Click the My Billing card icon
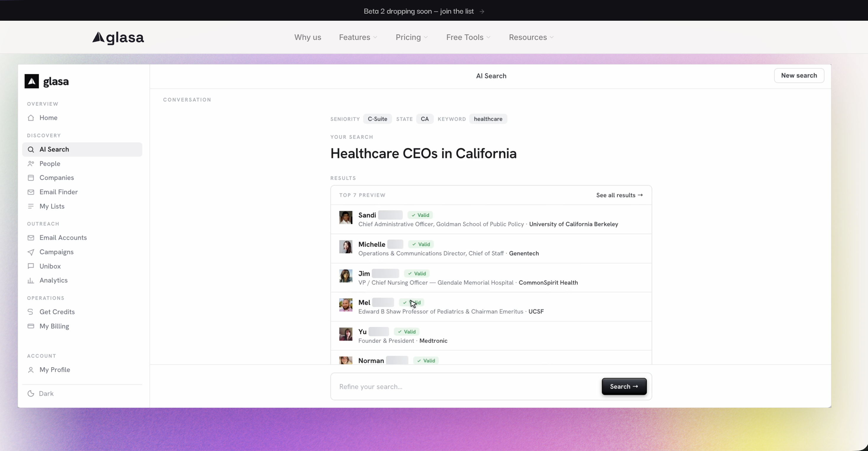Image resolution: width=868 pixels, height=451 pixels. point(31,326)
